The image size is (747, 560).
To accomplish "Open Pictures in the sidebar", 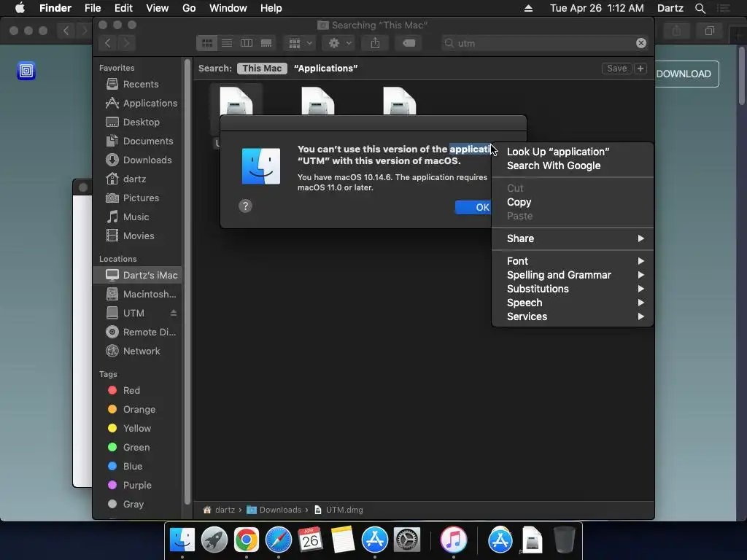I will tap(137, 198).
